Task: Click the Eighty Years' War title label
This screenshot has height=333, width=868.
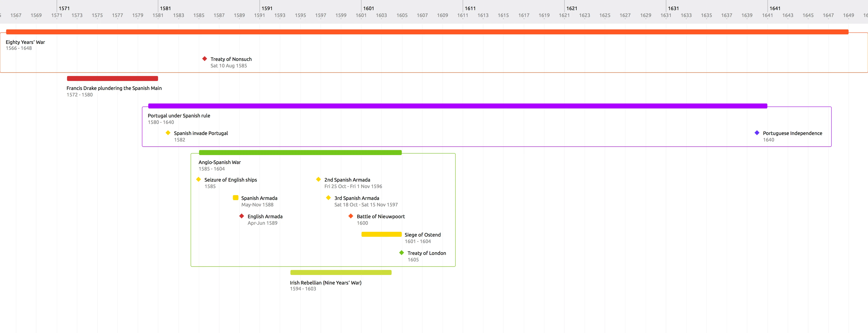Action: 25,42
